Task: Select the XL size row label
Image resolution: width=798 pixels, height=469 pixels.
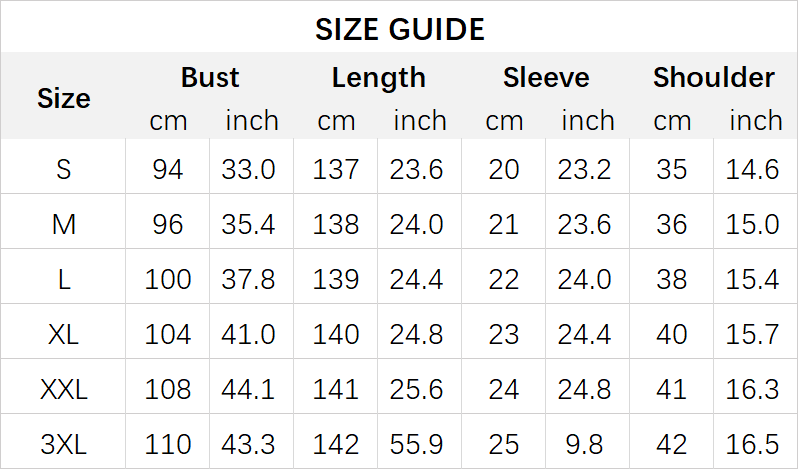Action: coord(64,334)
